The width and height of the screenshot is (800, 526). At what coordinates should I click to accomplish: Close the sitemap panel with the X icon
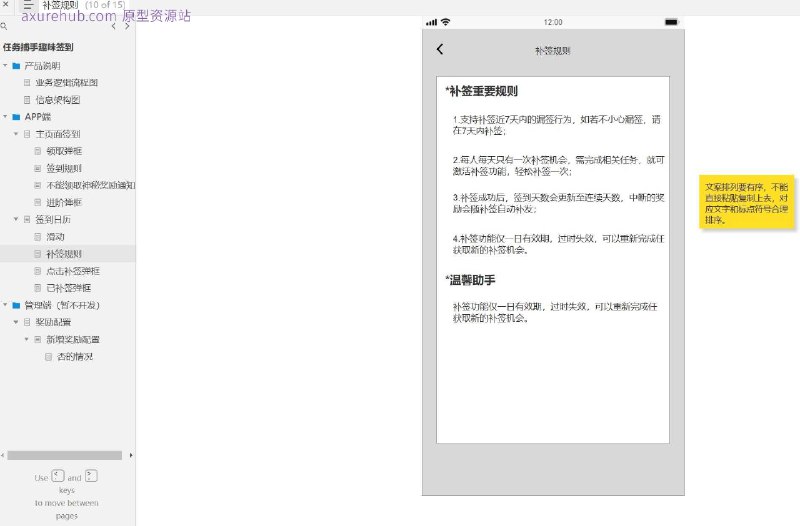click(6, 4)
